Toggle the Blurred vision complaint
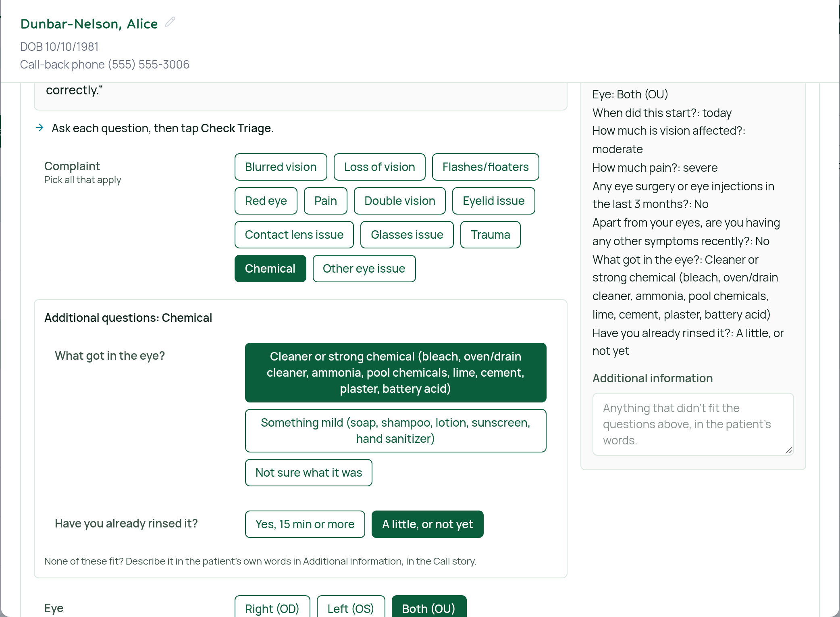 coord(281,167)
